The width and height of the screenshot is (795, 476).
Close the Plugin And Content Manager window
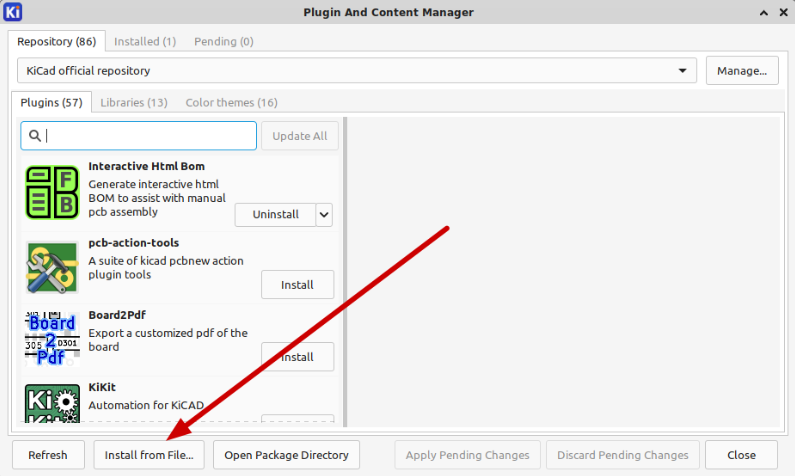click(783, 13)
